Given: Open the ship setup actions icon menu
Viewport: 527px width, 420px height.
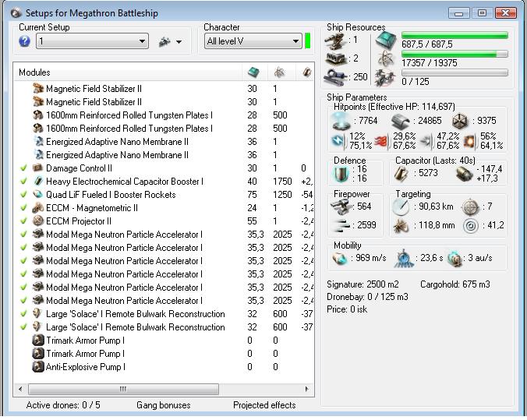Looking at the screenshot, I should [164, 42].
